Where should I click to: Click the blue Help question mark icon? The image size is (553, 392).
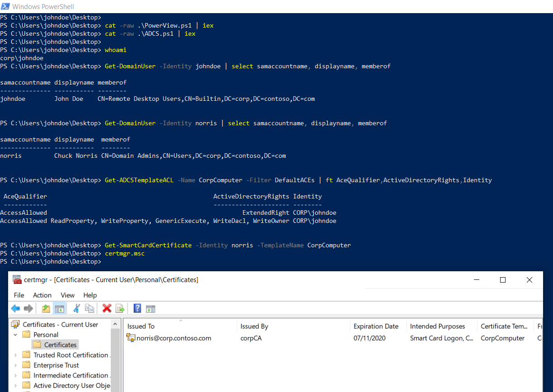click(137, 308)
